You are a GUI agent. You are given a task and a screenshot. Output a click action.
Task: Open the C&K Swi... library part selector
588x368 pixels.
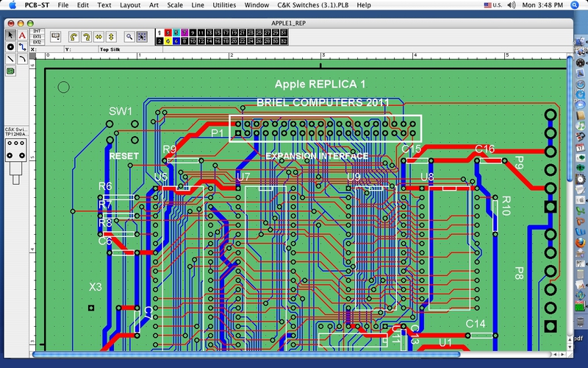(16, 132)
